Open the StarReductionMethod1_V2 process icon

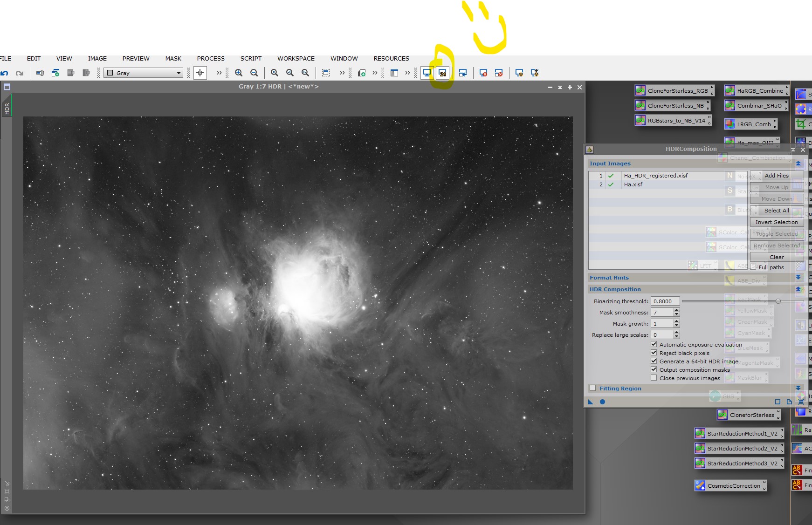click(738, 434)
